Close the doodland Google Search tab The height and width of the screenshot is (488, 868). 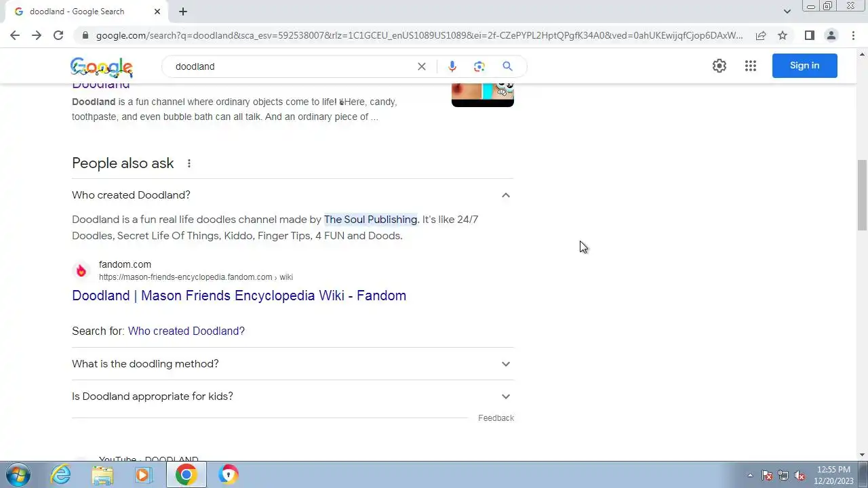pos(157,12)
